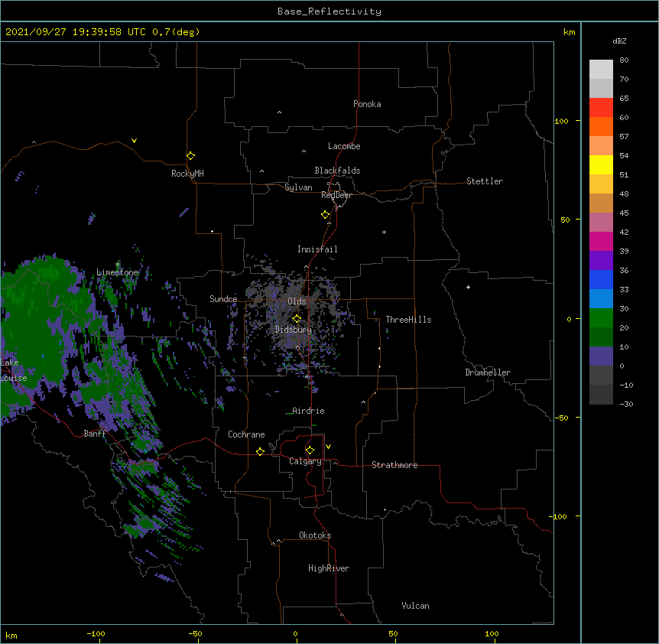Click the -100 tick on the bottom axis
The image size is (659, 644).
click(x=96, y=633)
